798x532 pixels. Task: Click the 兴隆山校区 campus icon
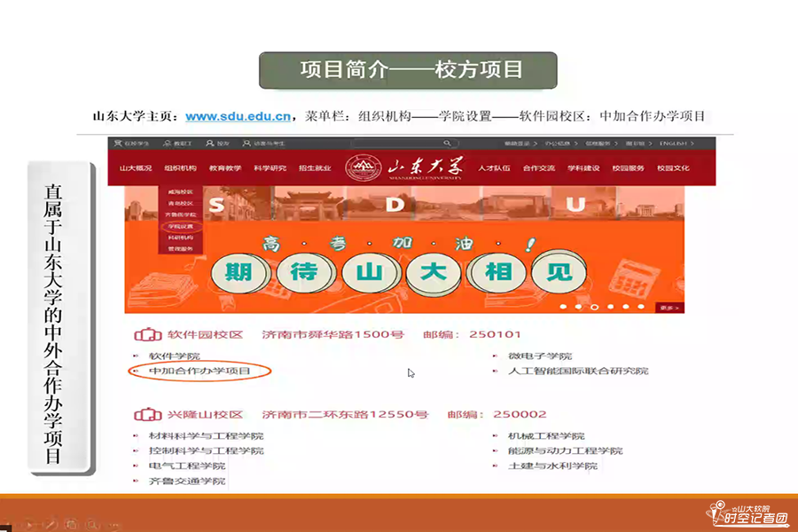[x=147, y=414]
